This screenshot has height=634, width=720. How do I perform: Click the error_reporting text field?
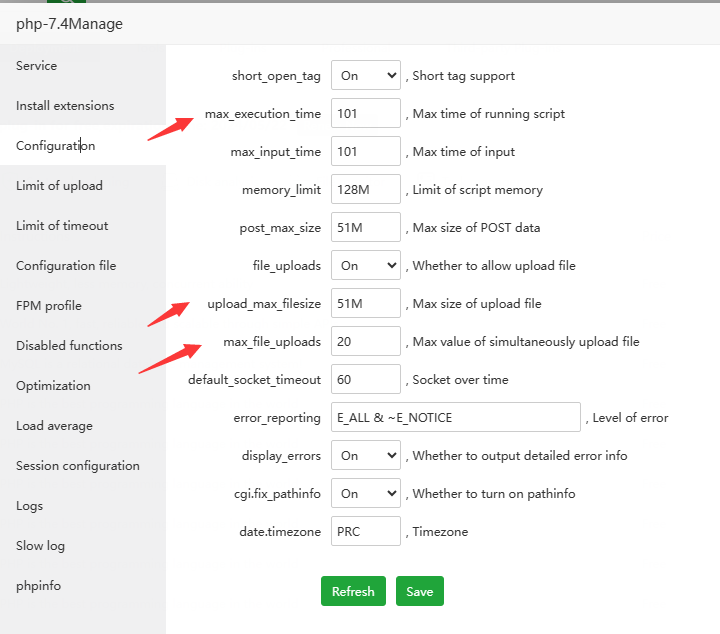click(x=455, y=417)
